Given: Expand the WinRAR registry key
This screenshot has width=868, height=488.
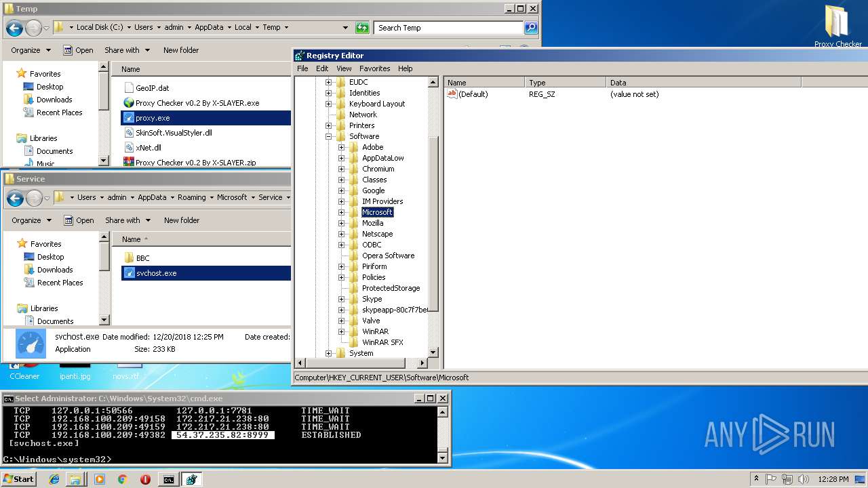Looking at the screenshot, I should [342, 331].
